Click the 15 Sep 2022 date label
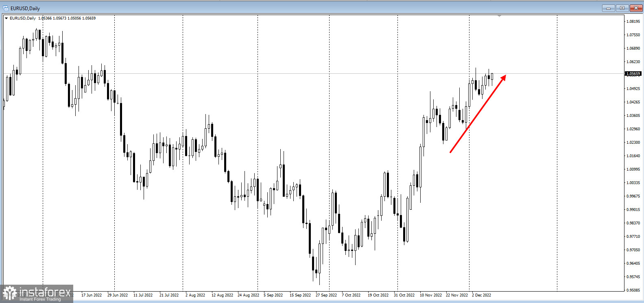Image resolution: width=644 pixels, height=303 pixels. 300,295
